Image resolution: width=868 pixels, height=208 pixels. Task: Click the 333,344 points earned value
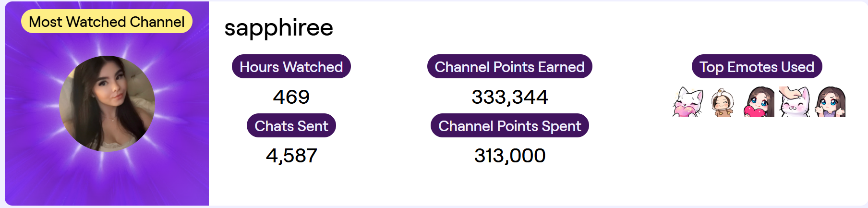click(x=509, y=97)
